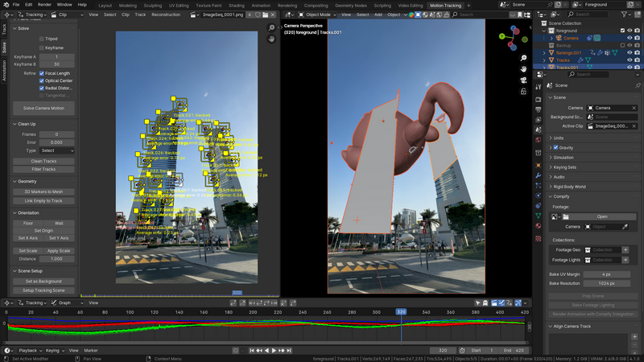Collapse the Solve panel
Screen dimensions: 644x362
pos(23,28)
